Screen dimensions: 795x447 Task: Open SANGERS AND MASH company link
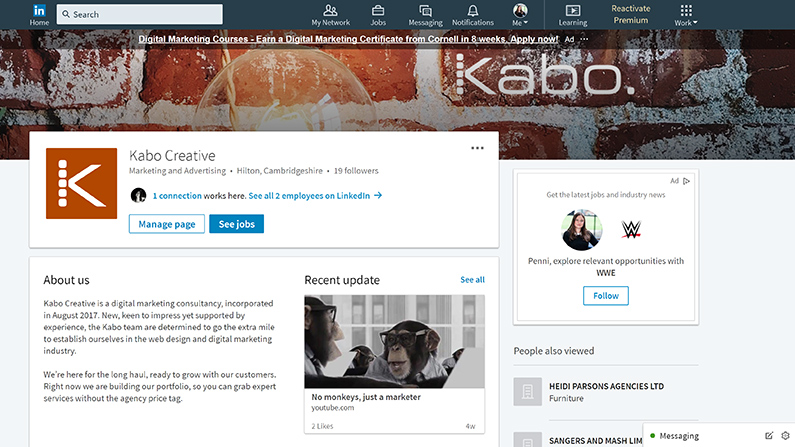[x=595, y=441]
